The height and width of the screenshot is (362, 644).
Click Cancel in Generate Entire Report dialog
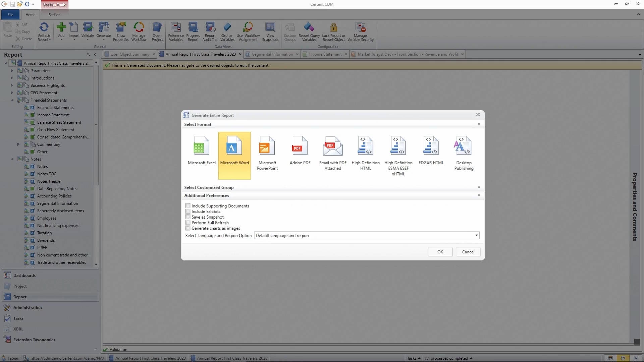(468, 252)
